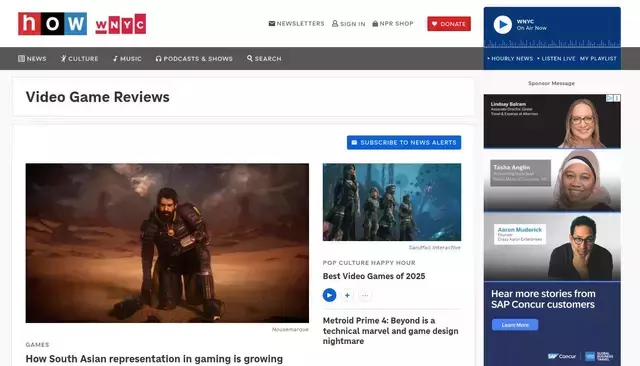The width and height of the screenshot is (640, 366).
Task: Click the envelope icon on Subscribe button
Action: [x=354, y=142]
